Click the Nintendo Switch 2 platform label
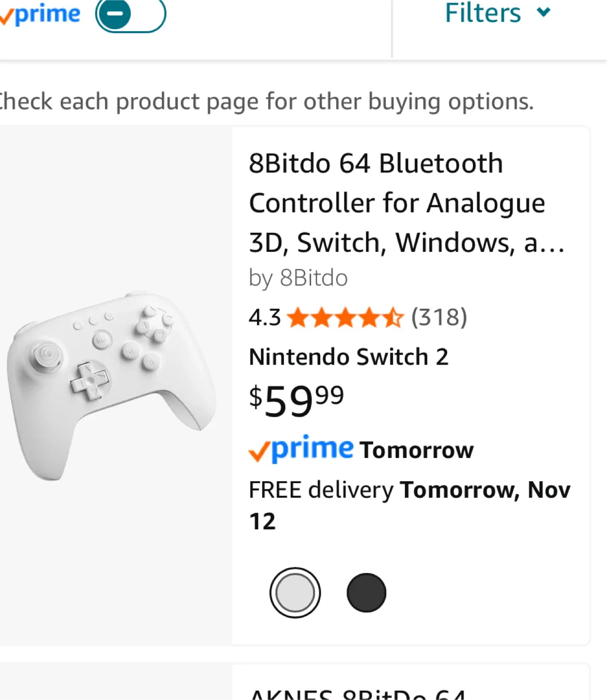607x700 pixels. pos(348,357)
